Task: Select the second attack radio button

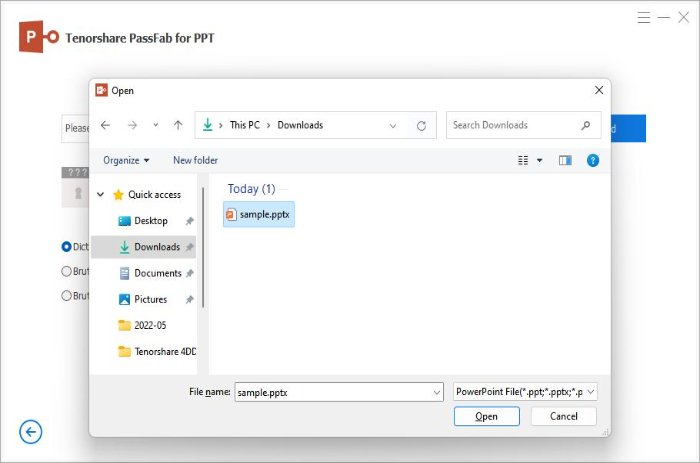Action: [67, 271]
